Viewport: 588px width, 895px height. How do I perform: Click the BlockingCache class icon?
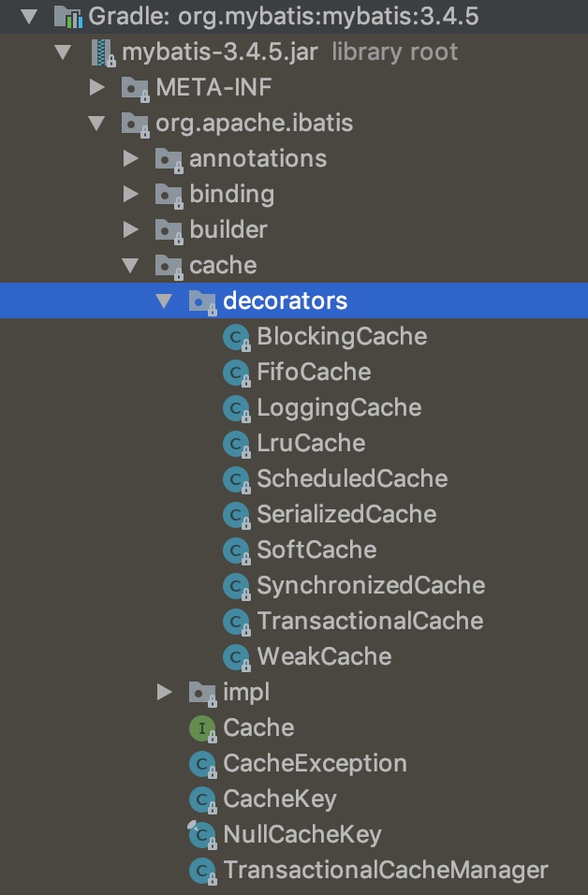point(236,337)
